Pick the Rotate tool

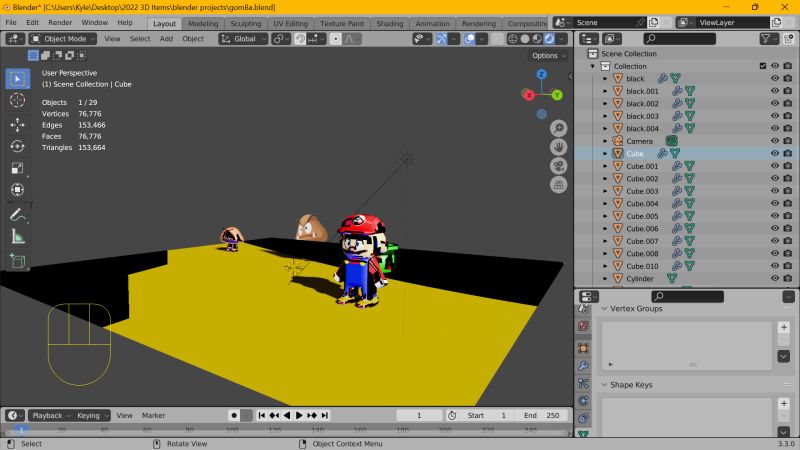tap(17, 146)
